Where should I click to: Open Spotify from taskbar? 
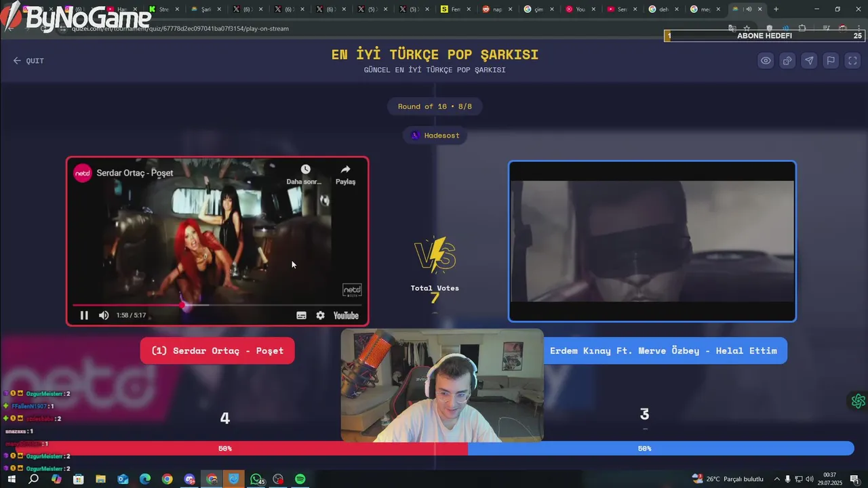(300, 479)
